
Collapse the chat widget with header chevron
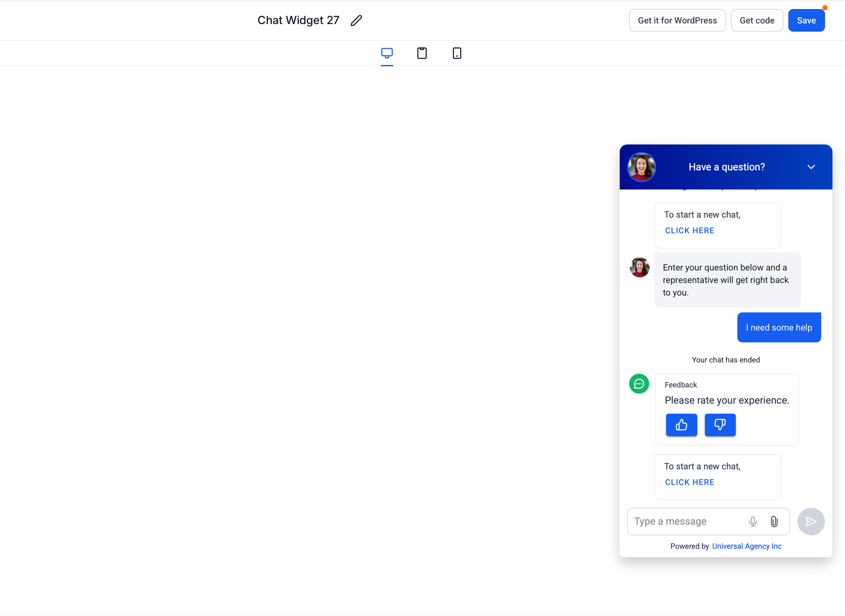(811, 167)
